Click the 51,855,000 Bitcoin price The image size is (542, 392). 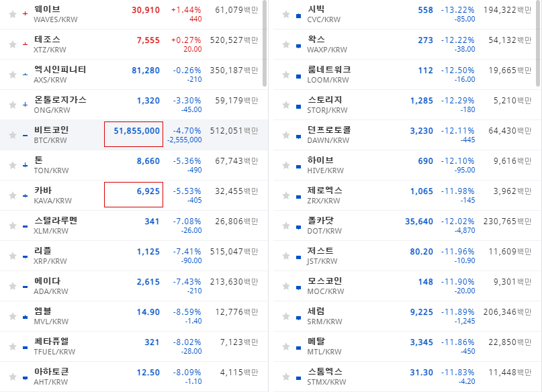pyautogui.click(x=136, y=131)
